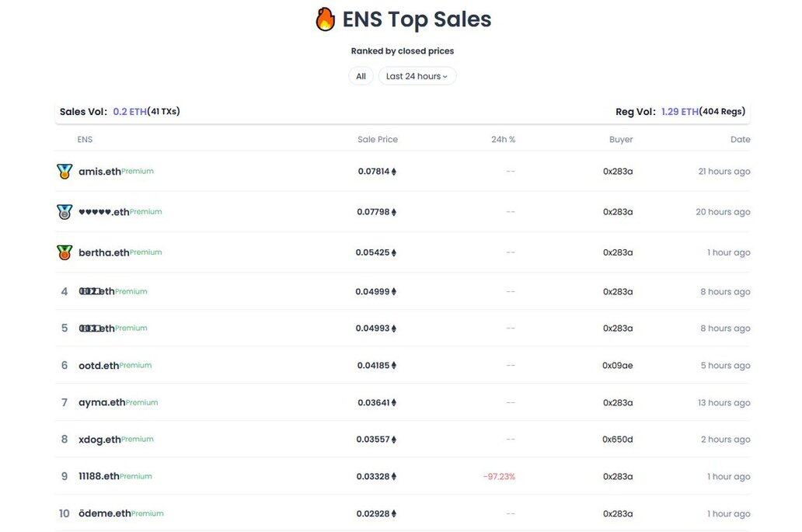Click the silver medal icon in the second row

[65, 212]
